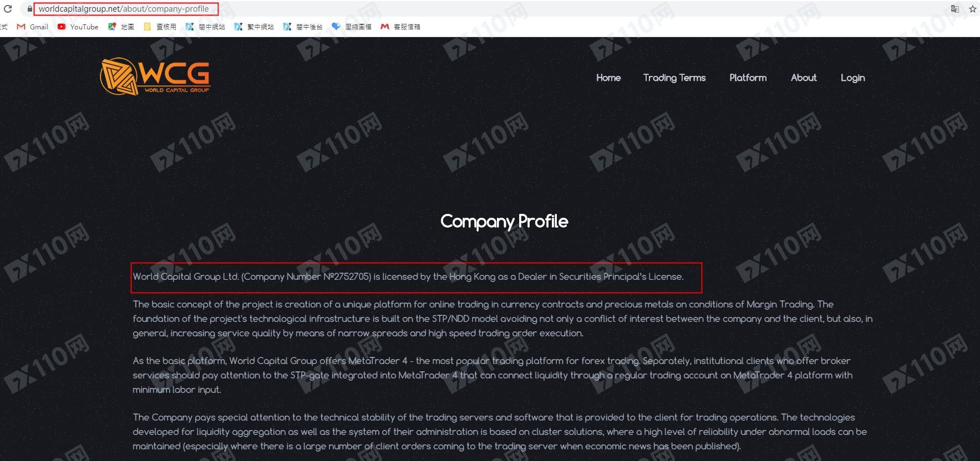Screen dimensions: 980x461
Task: Open the 繁中網站 bookmark
Action: (254, 27)
